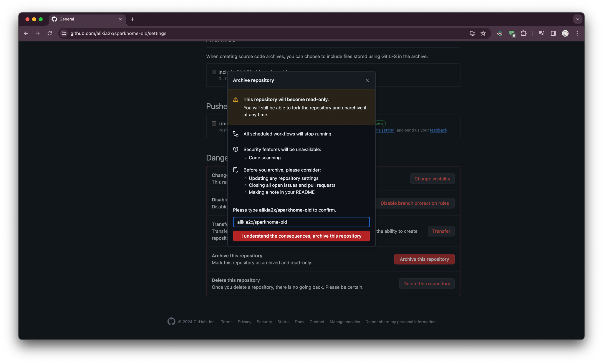
Task: Open the Chrome extensions puzzle menu
Action: click(524, 33)
